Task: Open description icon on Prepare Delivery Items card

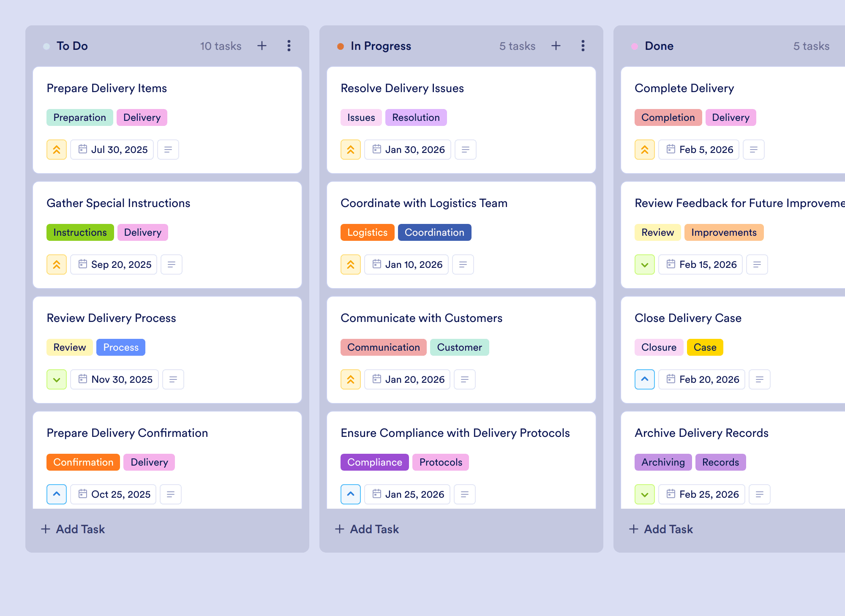Action: pos(168,150)
